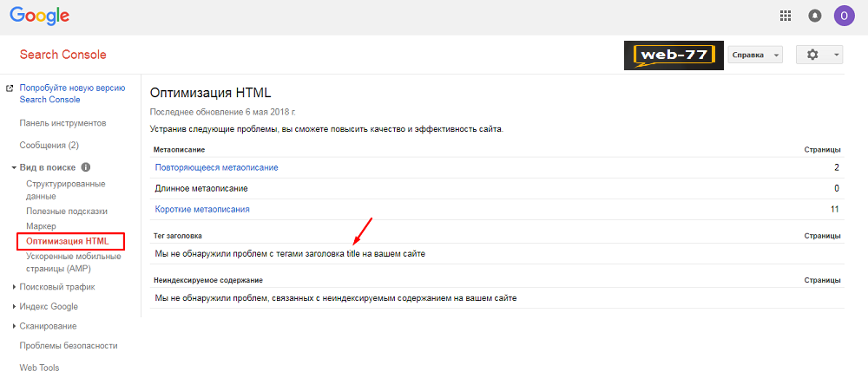
Task: Open the Повторяющееся метаописание link
Action: click(x=216, y=167)
